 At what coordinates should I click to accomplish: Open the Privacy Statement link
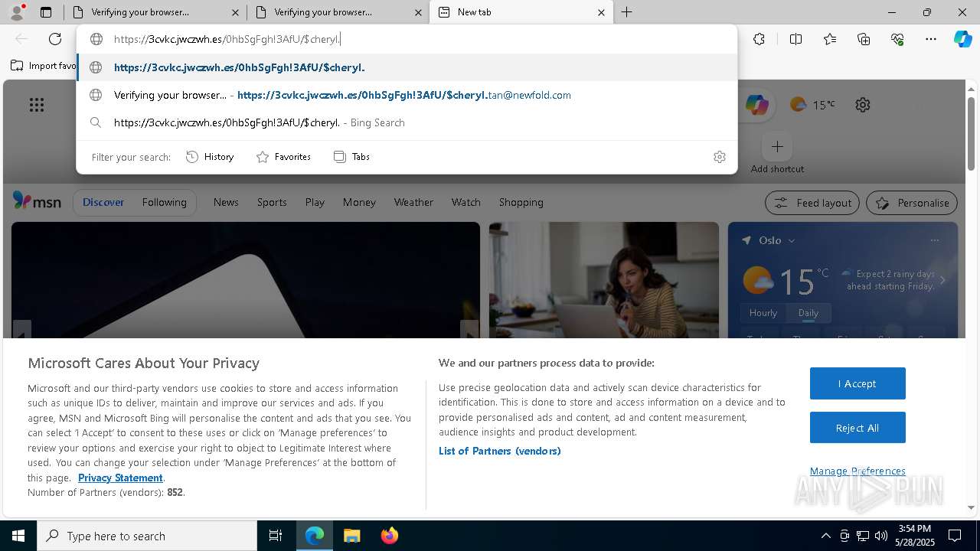(120, 478)
